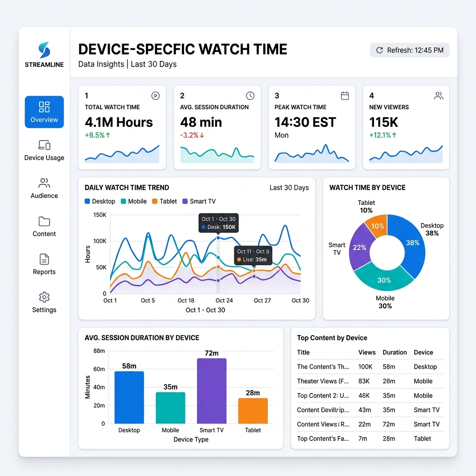Toggle the Smart TV legend swatch
The image size is (476, 476).
pyautogui.click(x=185, y=201)
